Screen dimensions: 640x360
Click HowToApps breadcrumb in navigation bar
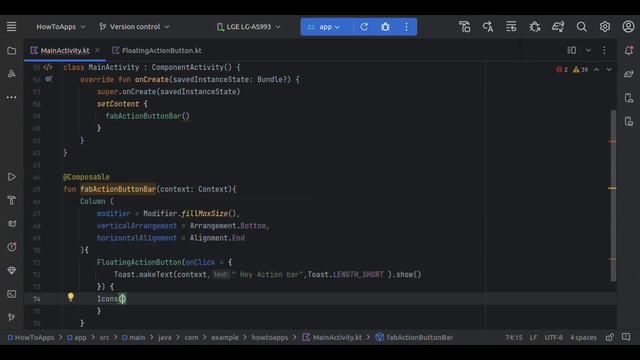point(31,338)
